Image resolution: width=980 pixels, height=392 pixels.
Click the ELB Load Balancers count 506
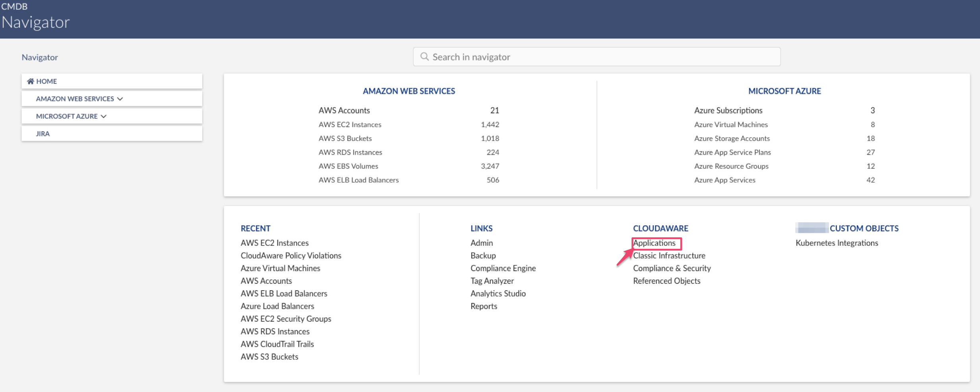point(493,180)
